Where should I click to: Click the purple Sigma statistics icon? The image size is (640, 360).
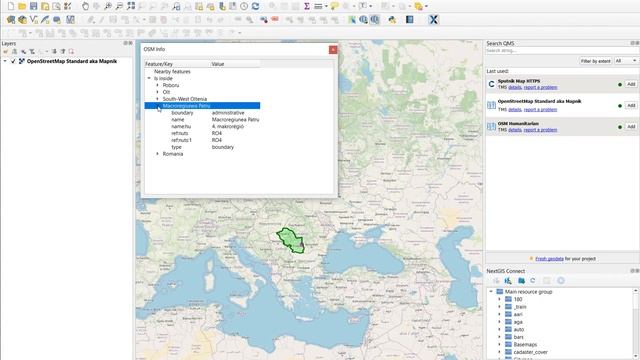pyautogui.click(x=307, y=6)
